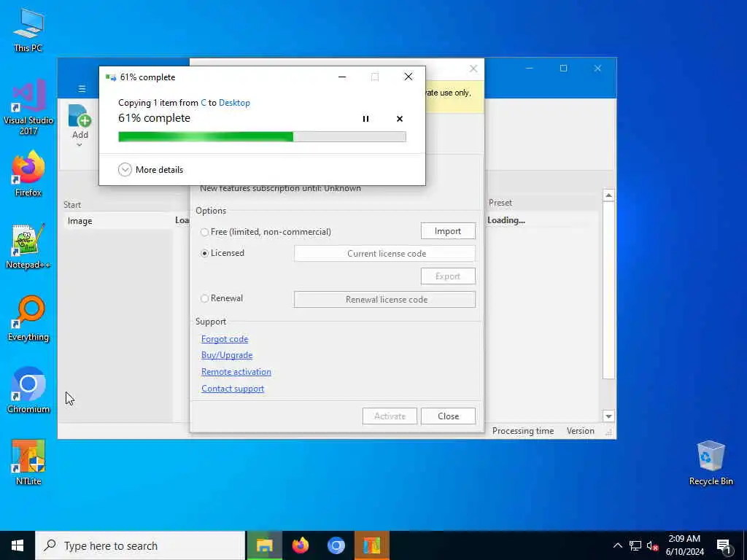Screen dimensions: 747x560
Task: Select the Renewal radio option
Action: tap(222, 298)
